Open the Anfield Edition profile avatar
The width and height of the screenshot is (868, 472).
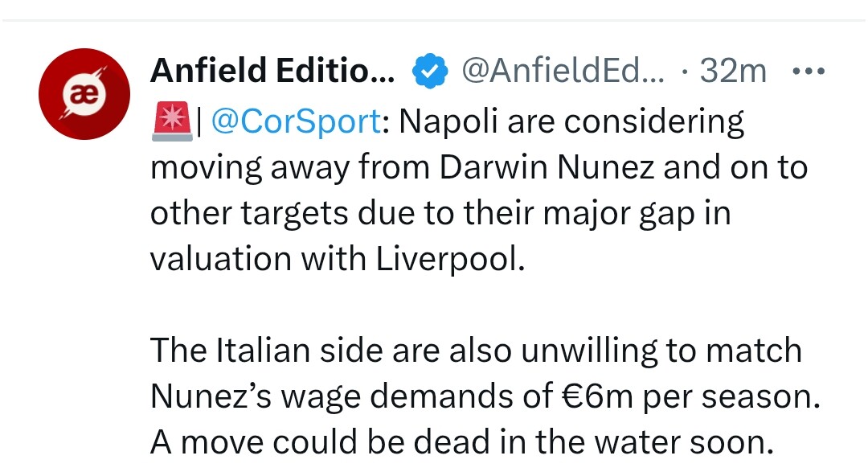[x=84, y=94]
